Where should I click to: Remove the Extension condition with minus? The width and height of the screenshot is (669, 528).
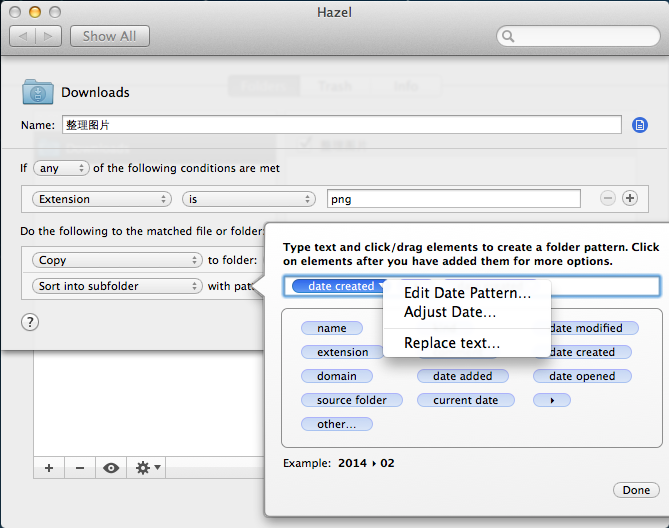click(x=608, y=198)
